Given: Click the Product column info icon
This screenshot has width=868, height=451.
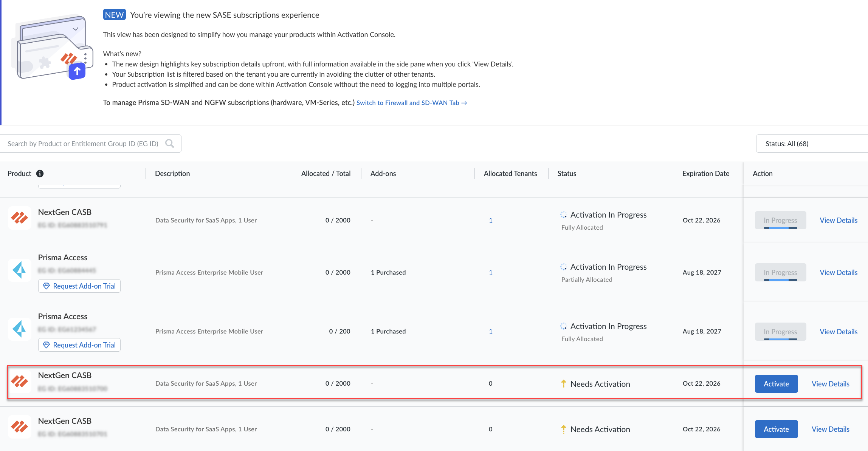Looking at the screenshot, I should coord(40,173).
